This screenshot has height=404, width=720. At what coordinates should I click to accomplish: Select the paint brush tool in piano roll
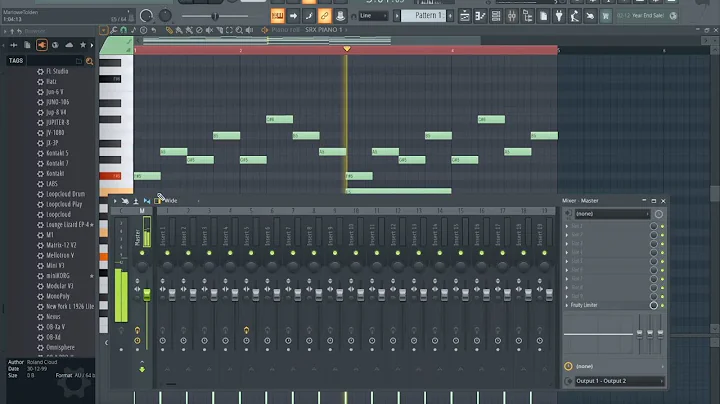click(x=179, y=30)
